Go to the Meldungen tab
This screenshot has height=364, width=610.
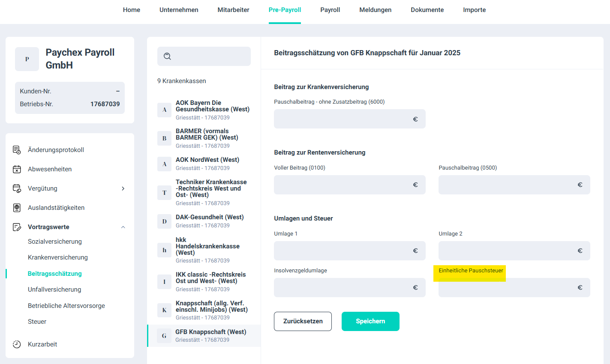(375, 10)
